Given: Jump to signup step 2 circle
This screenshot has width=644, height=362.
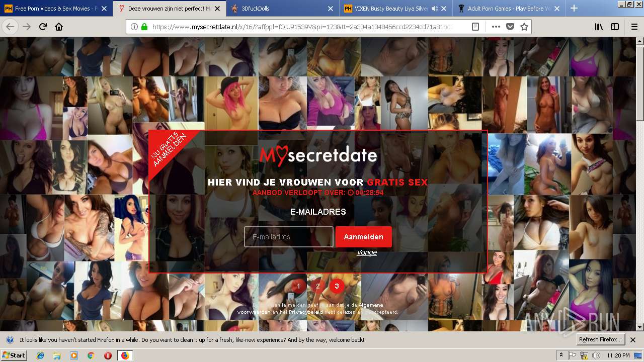Looking at the screenshot, I should point(318,286).
